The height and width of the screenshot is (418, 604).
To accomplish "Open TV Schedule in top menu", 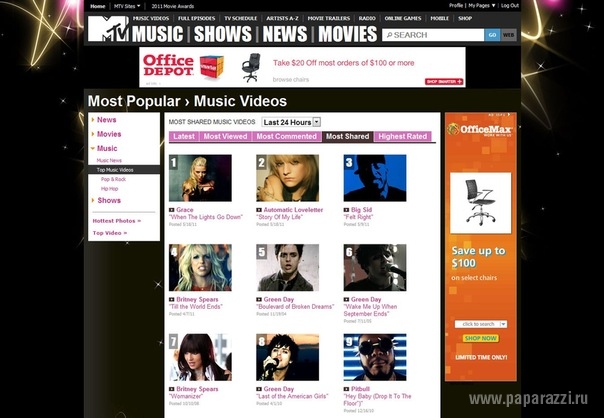I will click(x=240, y=18).
